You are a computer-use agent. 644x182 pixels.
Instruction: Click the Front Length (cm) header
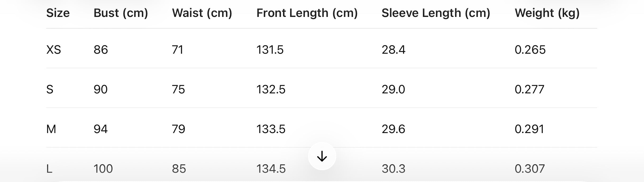pyautogui.click(x=307, y=13)
